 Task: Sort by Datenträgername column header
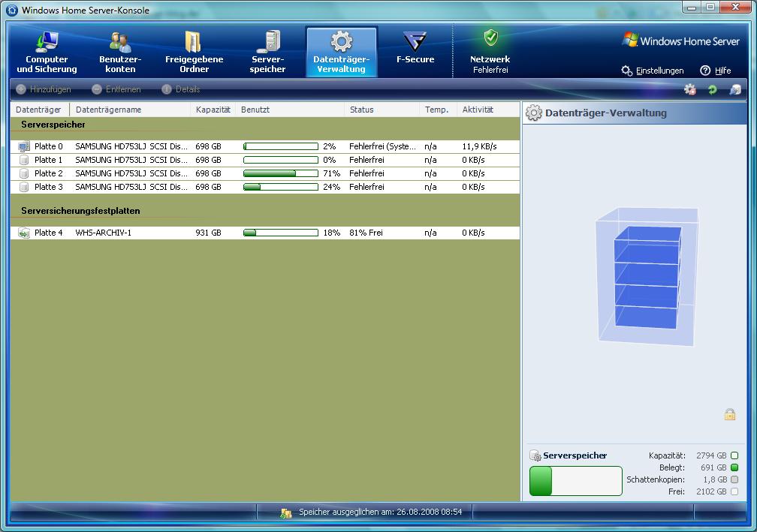(130, 110)
